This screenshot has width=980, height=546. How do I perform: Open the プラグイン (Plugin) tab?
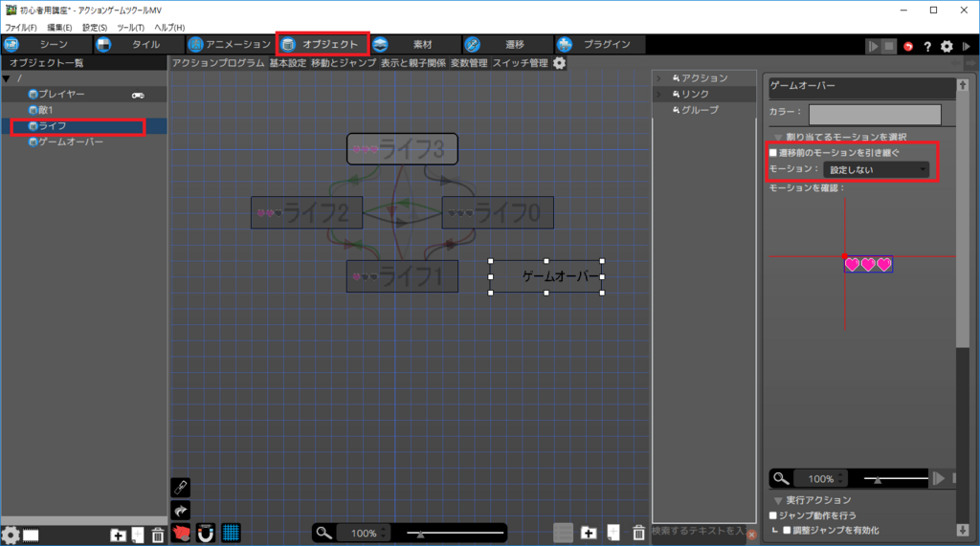pyautogui.click(x=599, y=44)
